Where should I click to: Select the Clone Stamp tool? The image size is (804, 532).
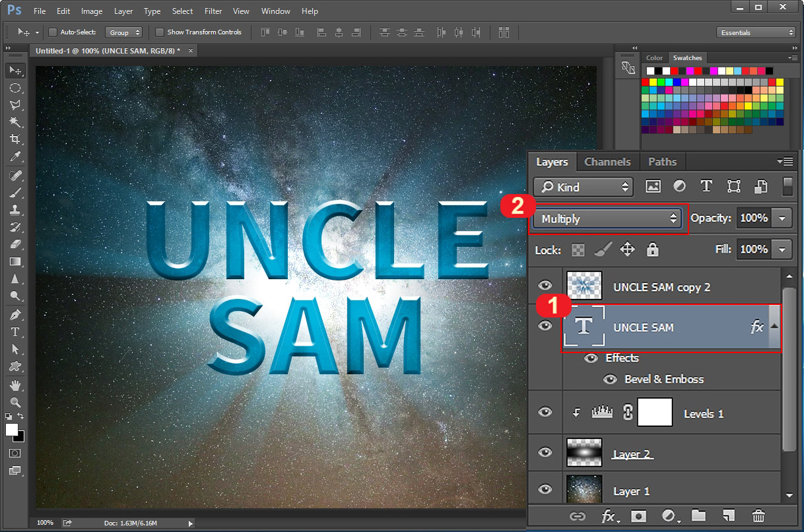pos(15,210)
